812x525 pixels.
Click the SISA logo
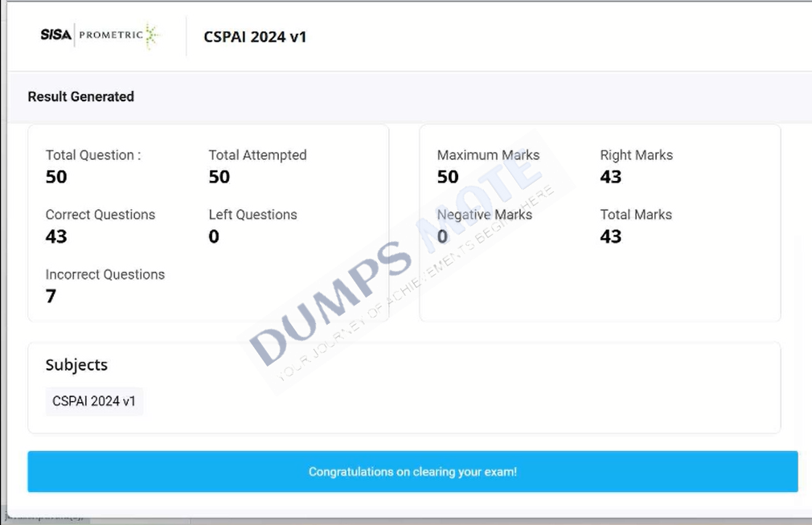pyautogui.click(x=56, y=35)
